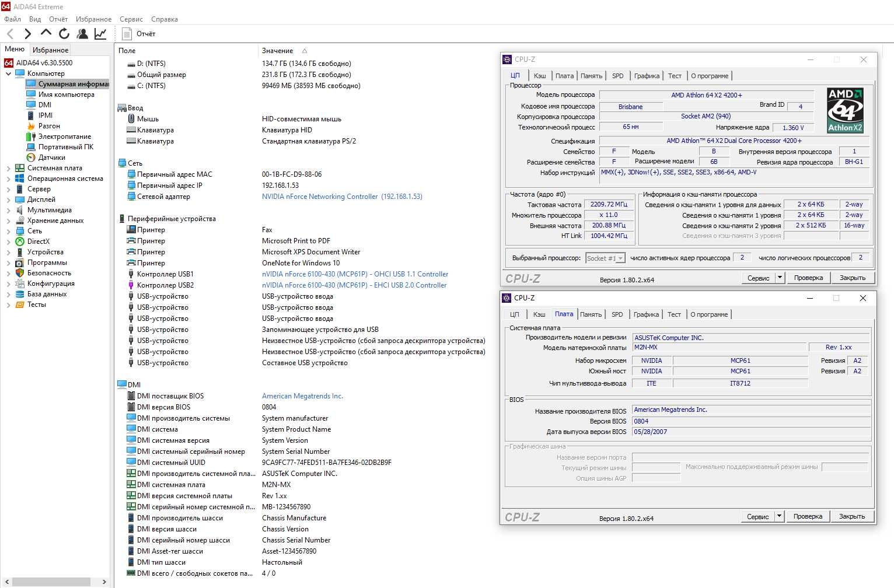Expand the Устройства tree node

point(8,253)
